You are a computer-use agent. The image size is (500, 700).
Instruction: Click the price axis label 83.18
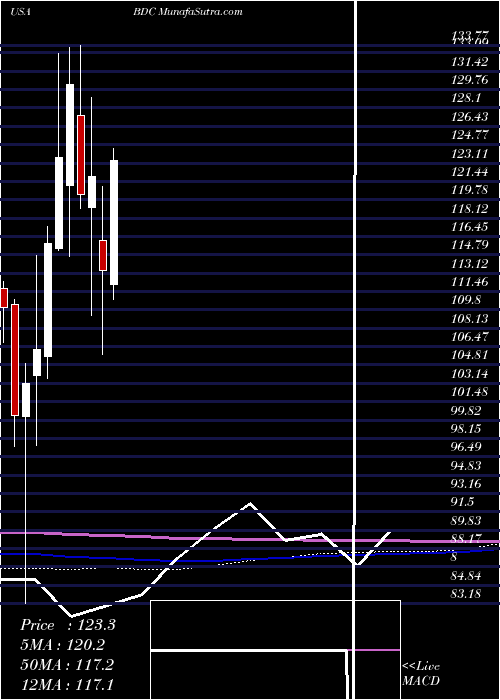467,594
